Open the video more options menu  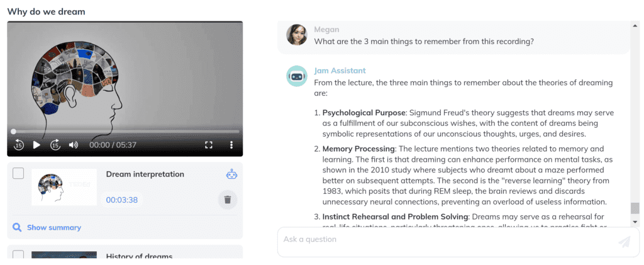click(231, 145)
